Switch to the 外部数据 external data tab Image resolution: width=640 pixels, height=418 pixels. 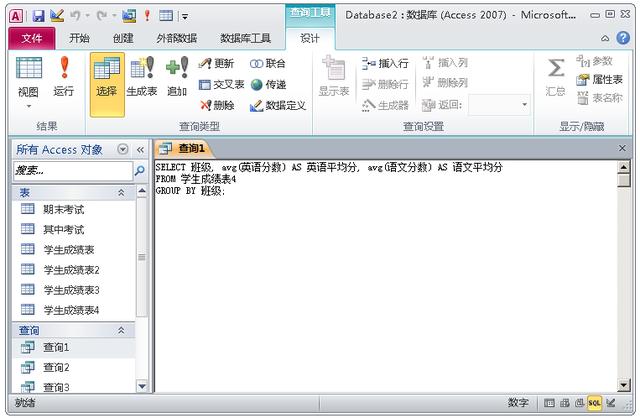176,38
